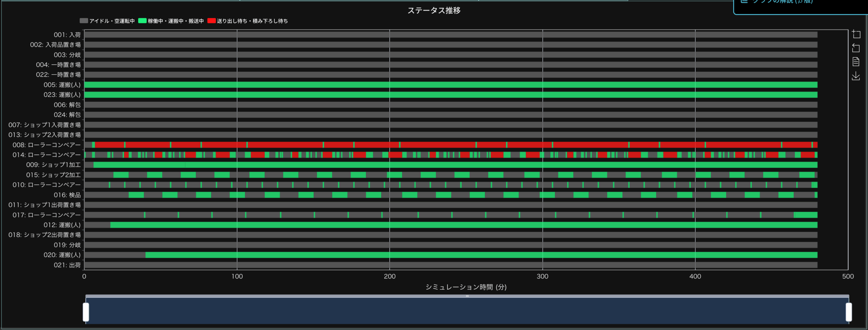Click the ステータス推移 chart title
This screenshot has height=330, width=868.
tap(434, 11)
